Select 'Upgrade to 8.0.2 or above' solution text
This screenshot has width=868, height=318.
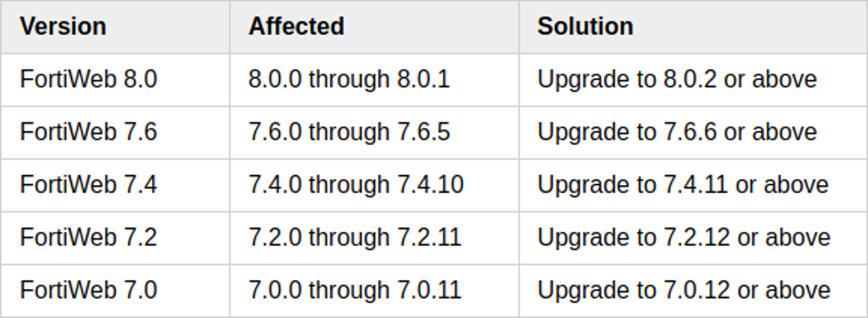tap(677, 79)
